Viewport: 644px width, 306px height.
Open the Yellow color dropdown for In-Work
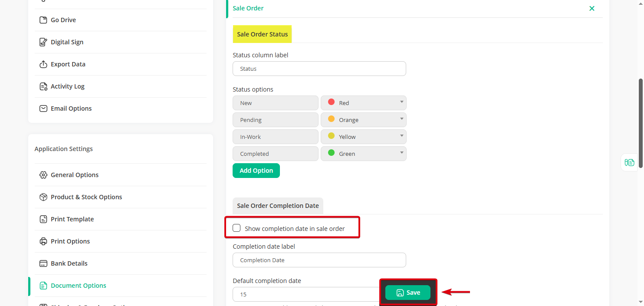pyautogui.click(x=364, y=137)
